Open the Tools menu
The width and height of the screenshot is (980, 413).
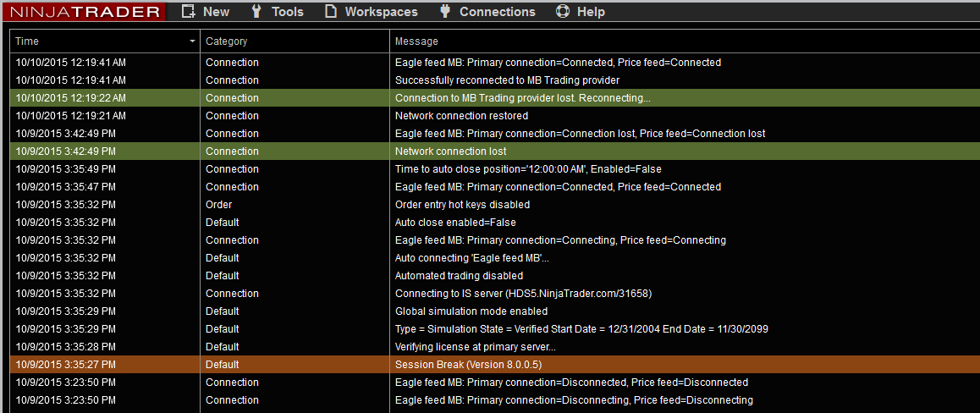click(288, 12)
